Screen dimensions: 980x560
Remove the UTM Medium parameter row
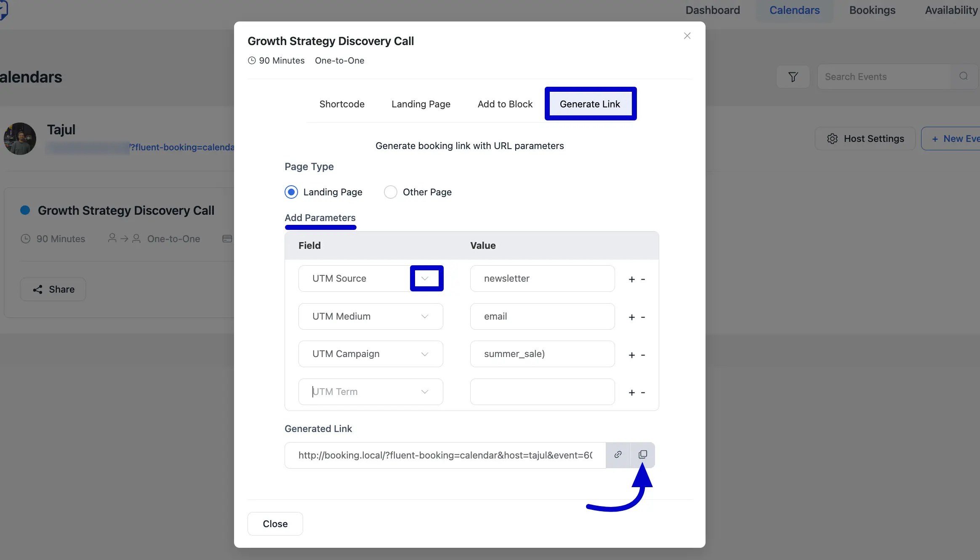(x=643, y=317)
